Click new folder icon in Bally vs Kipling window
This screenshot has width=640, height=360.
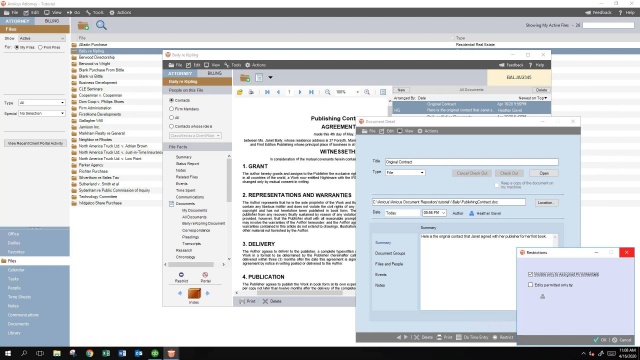click(245, 78)
